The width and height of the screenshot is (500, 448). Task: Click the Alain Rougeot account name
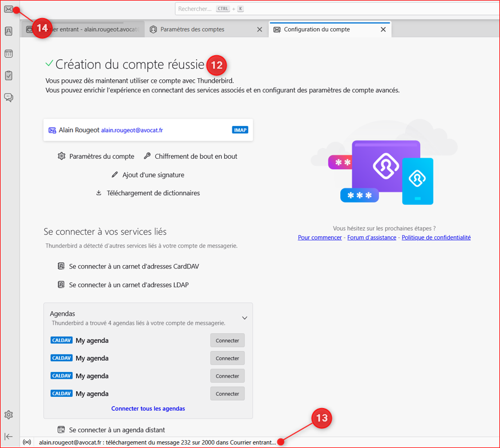tap(79, 130)
